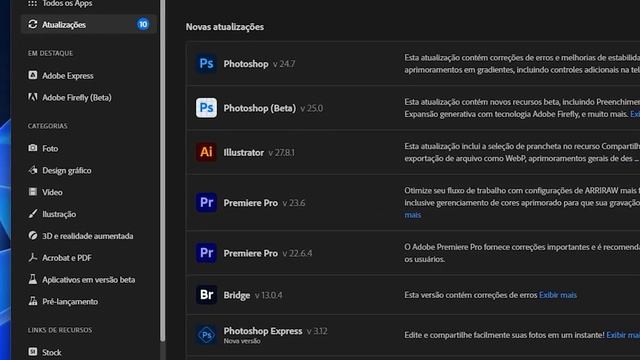
Task: Open the Stock resource link
Action: tap(52, 352)
